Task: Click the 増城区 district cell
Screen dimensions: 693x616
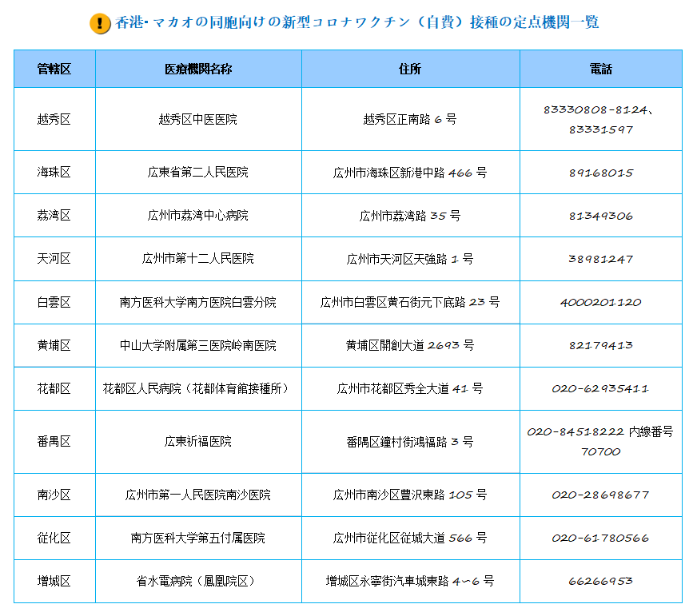Action: point(54,581)
